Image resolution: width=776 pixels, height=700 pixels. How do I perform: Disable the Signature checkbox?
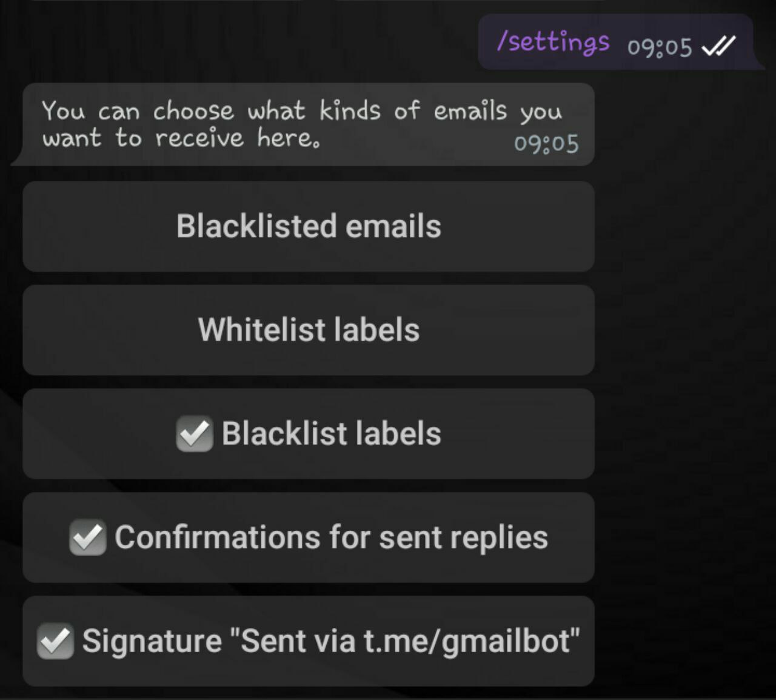point(55,641)
